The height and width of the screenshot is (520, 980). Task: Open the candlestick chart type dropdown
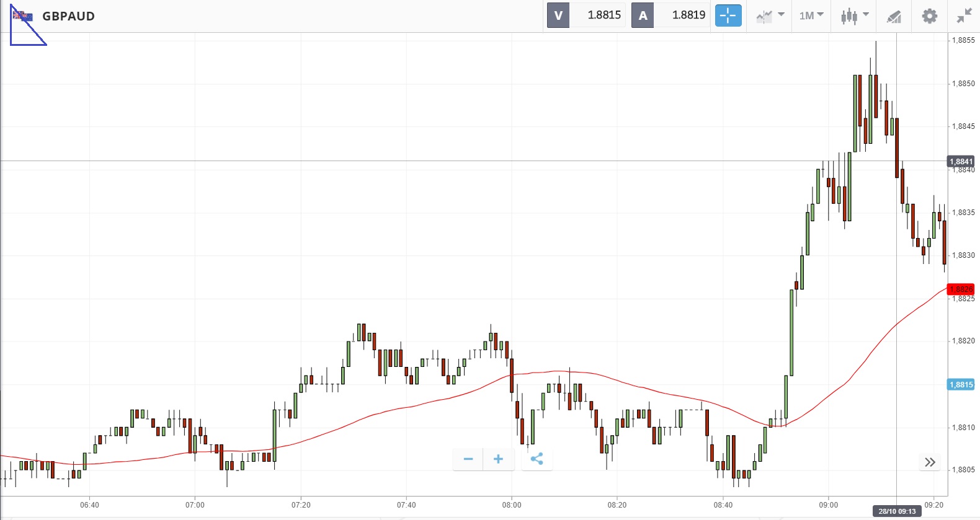coord(854,15)
